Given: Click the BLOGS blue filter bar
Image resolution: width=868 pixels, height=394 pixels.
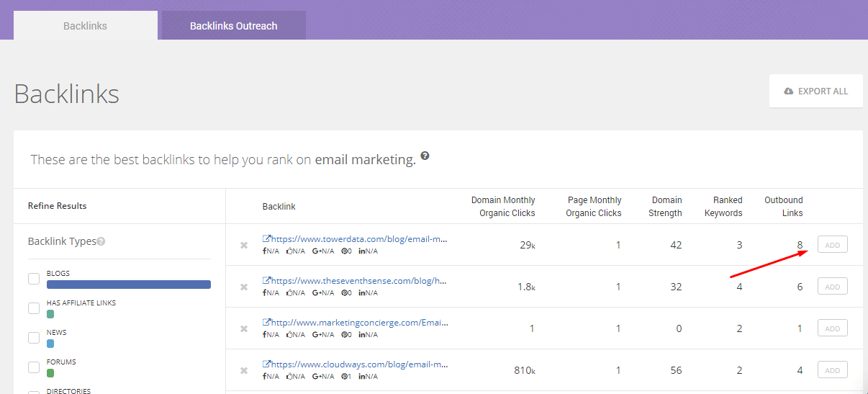Looking at the screenshot, I should point(129,285).
